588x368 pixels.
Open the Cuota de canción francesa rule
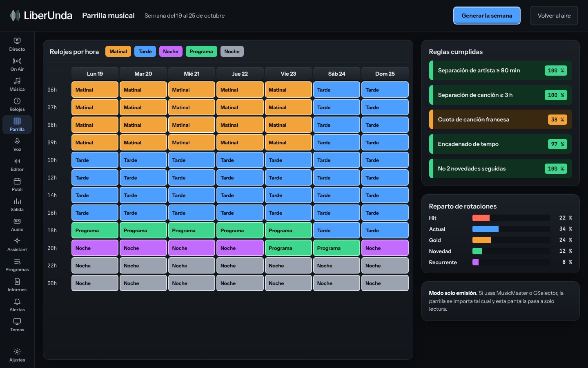point(501,119)
